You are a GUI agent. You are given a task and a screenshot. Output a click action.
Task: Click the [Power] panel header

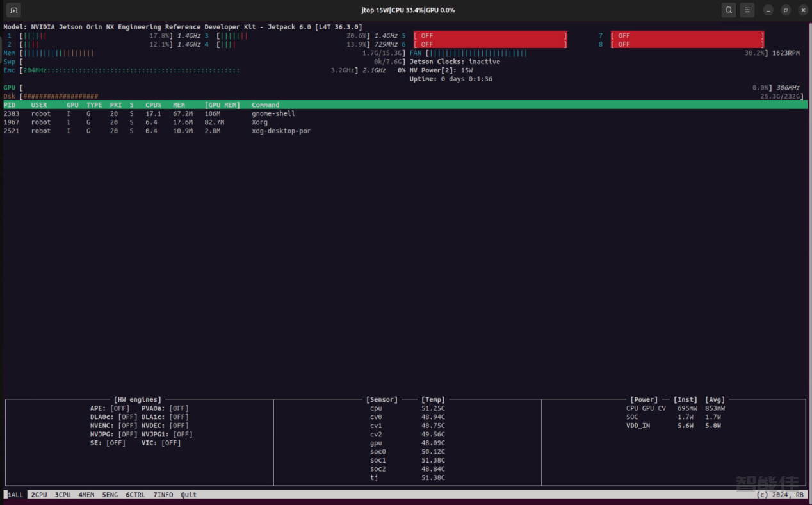pyautogui.click(x=644, y=399)
